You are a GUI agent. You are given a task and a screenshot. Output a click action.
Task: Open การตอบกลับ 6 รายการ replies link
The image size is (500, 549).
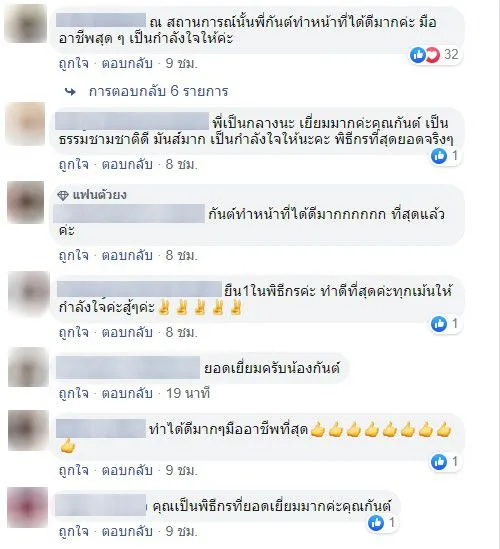tap(158, 91)
